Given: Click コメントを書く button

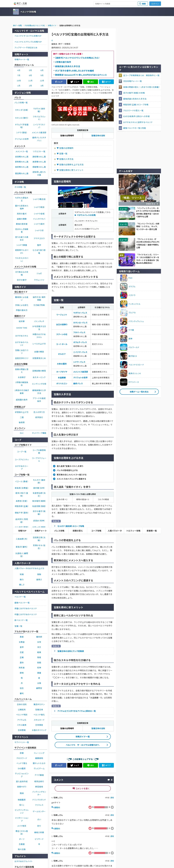Looking at the screenshot, I should coord(83,788).
